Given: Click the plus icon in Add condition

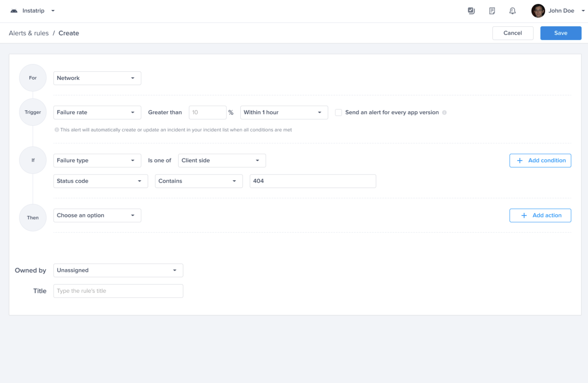Looking at the screenshot, I should coord(520,161).
